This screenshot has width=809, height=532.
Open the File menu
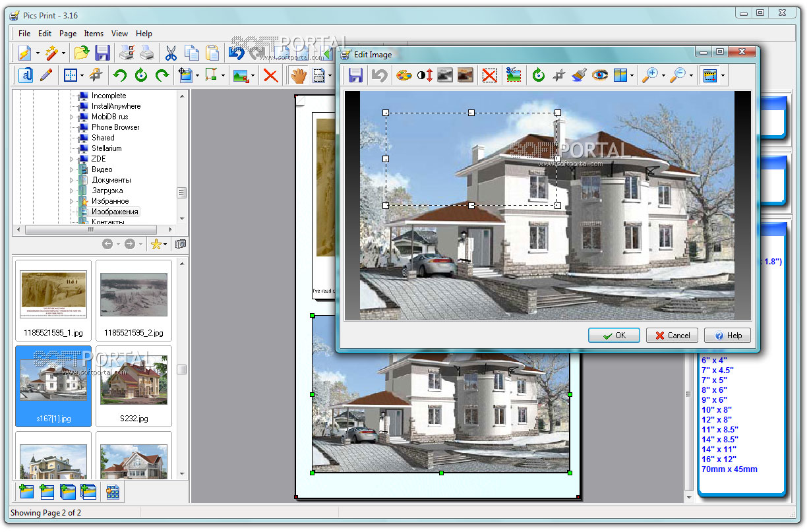[24, 34]
